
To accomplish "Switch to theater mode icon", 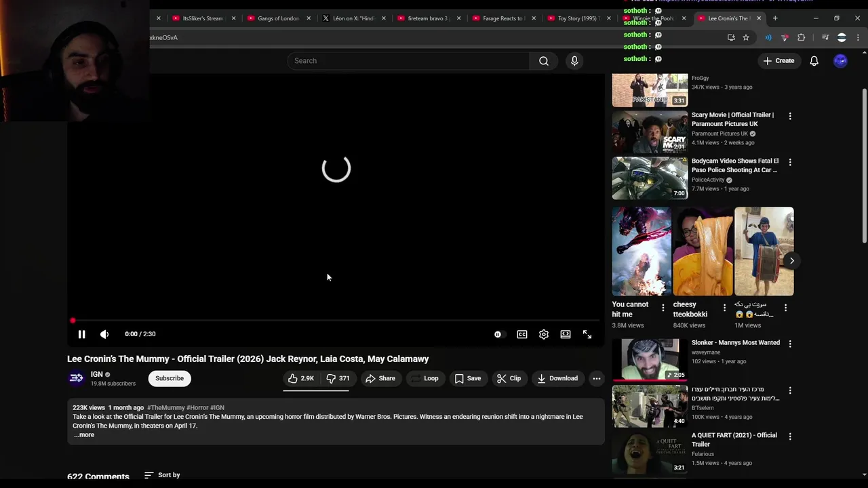I will (566, 334).
